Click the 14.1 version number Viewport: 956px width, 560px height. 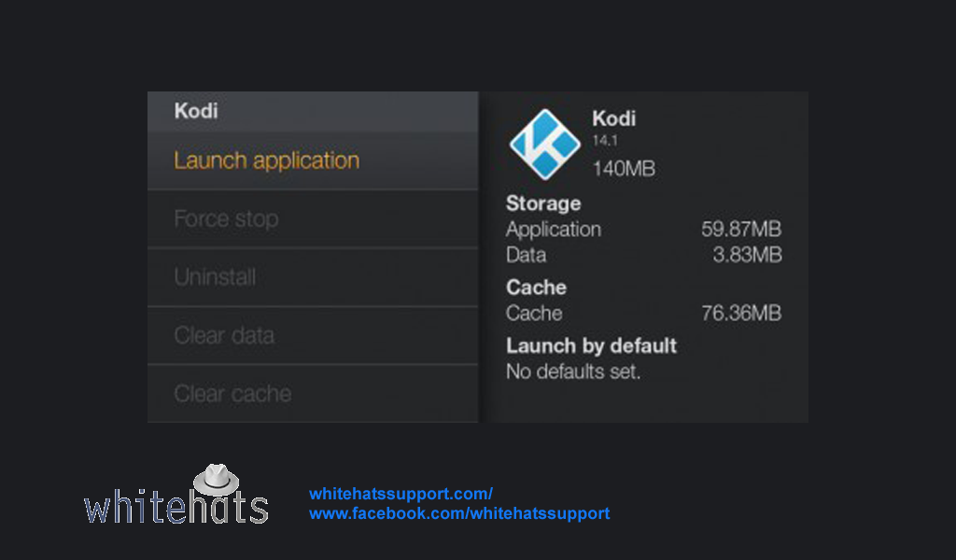[605, 141]
